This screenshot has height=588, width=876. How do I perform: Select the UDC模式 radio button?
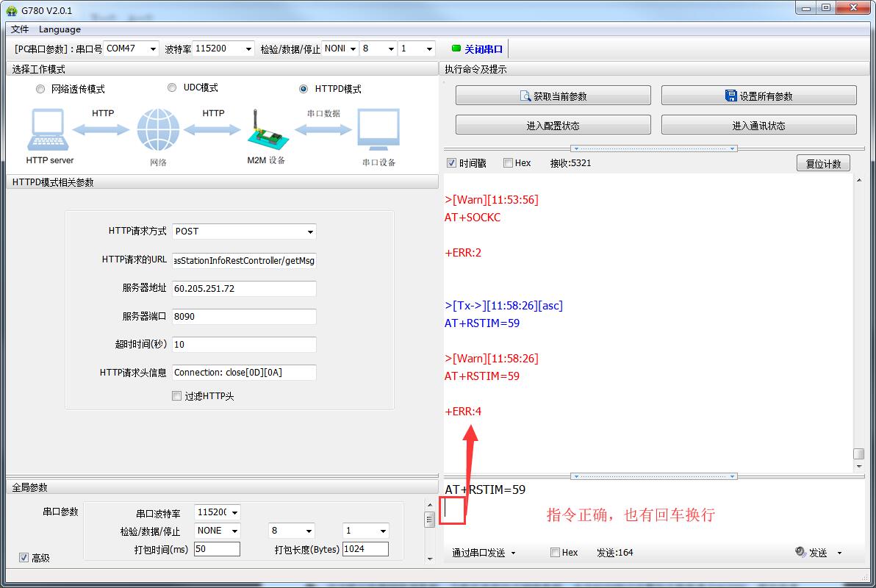point(172,87)
